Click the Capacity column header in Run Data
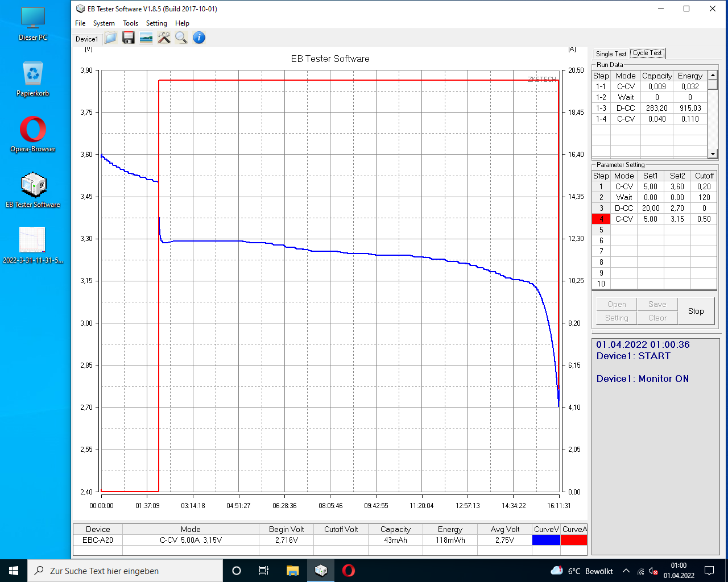 (657, 76)
